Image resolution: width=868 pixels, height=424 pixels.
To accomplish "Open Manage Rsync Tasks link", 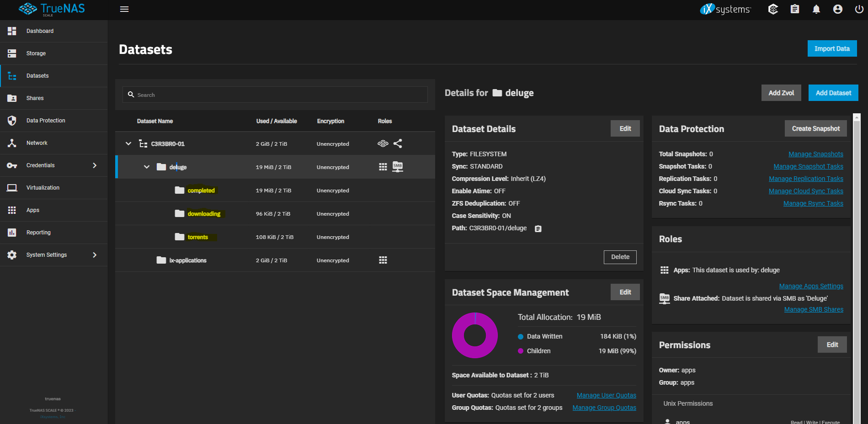I will tap(813, 203).
